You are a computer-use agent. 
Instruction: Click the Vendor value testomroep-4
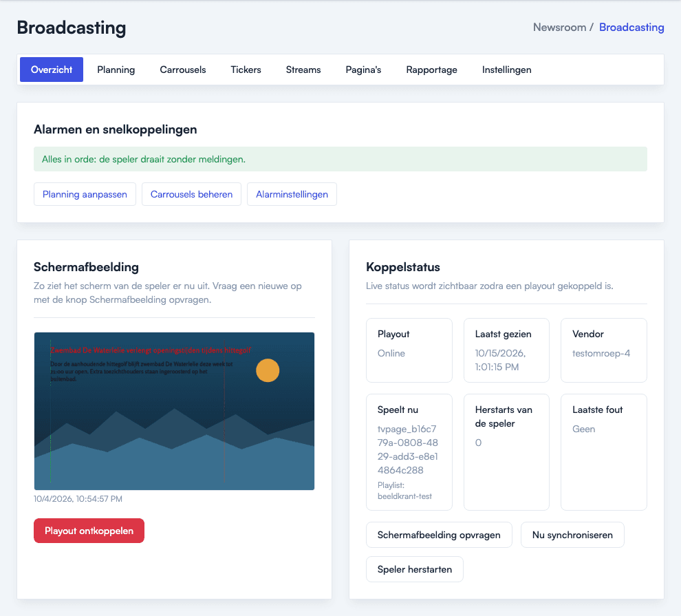pyautogui.click(x=601, y=353)
